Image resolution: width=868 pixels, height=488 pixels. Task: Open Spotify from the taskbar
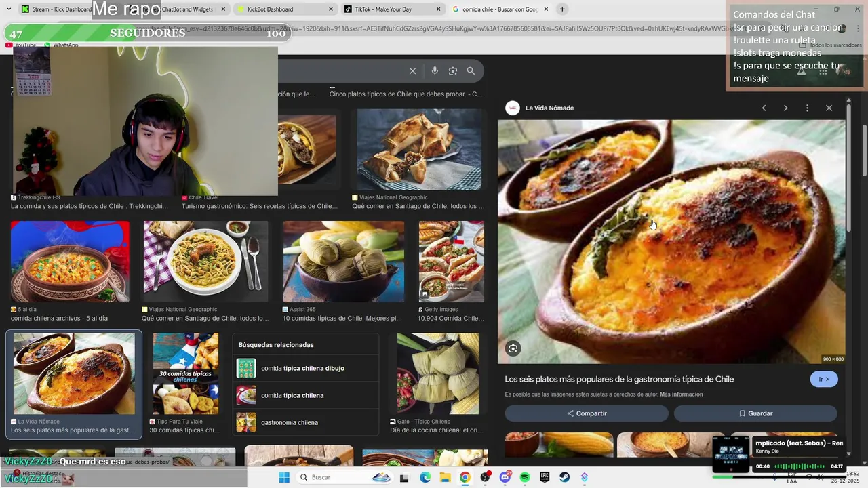(525, 478)
